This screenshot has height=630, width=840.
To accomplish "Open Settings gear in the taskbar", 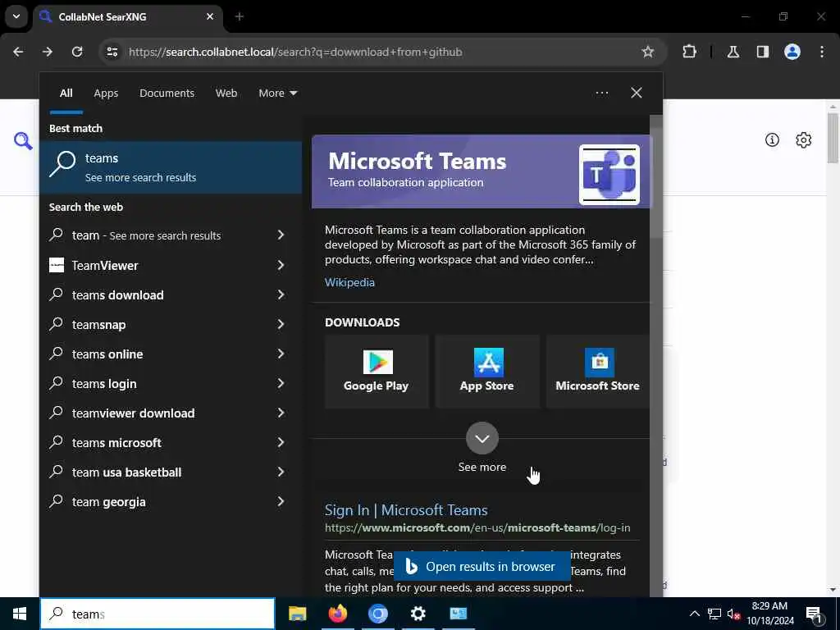I will click(x=418, y=614).
